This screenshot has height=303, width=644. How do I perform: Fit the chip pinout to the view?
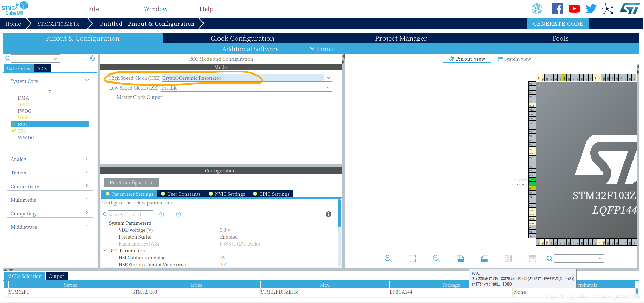point(412,258)
